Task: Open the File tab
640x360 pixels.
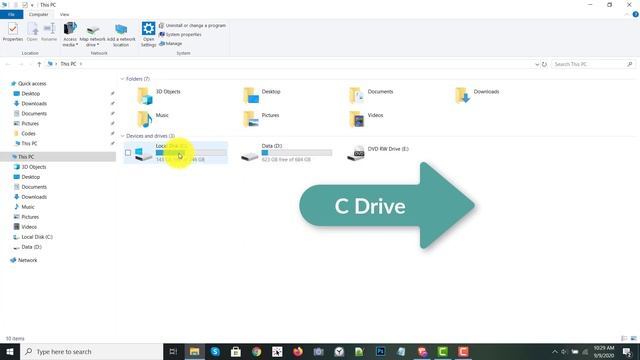Action: 11,14
